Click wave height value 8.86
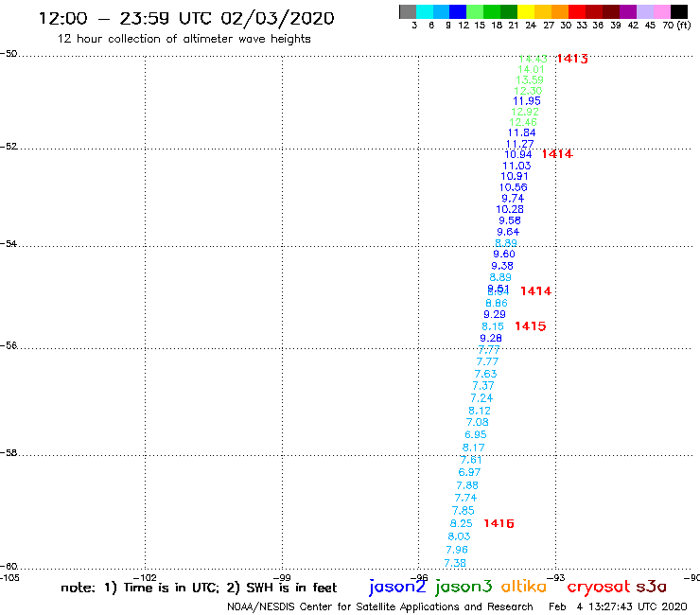This screenshot has width=700, height=615. tap(497, 303)
